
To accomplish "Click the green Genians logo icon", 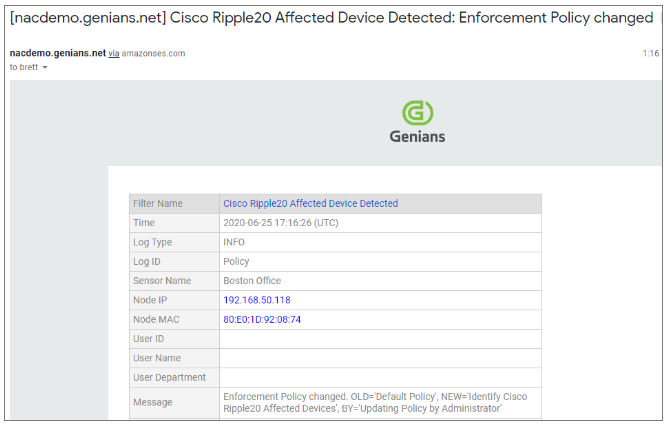I will (x=418, y=113).
